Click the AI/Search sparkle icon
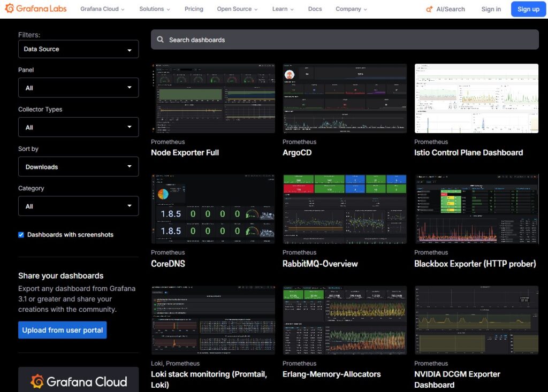 pos(429,9)
